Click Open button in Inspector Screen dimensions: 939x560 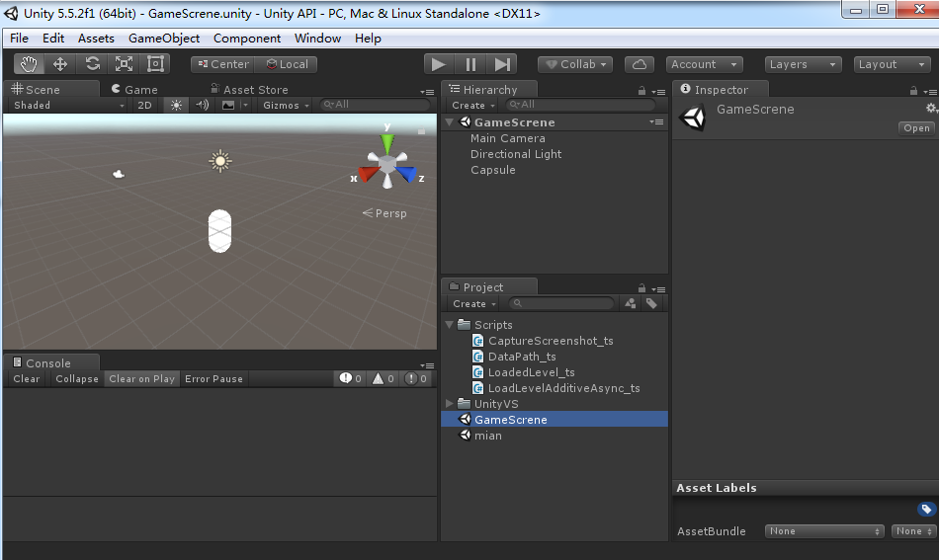pyautogui.click(x=916, y=128)
